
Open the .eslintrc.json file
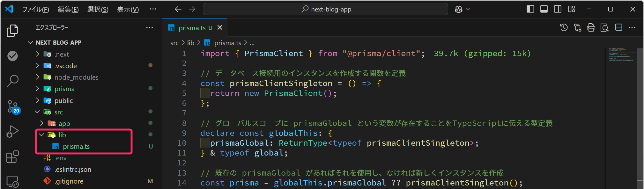click(x=73, y=170)
